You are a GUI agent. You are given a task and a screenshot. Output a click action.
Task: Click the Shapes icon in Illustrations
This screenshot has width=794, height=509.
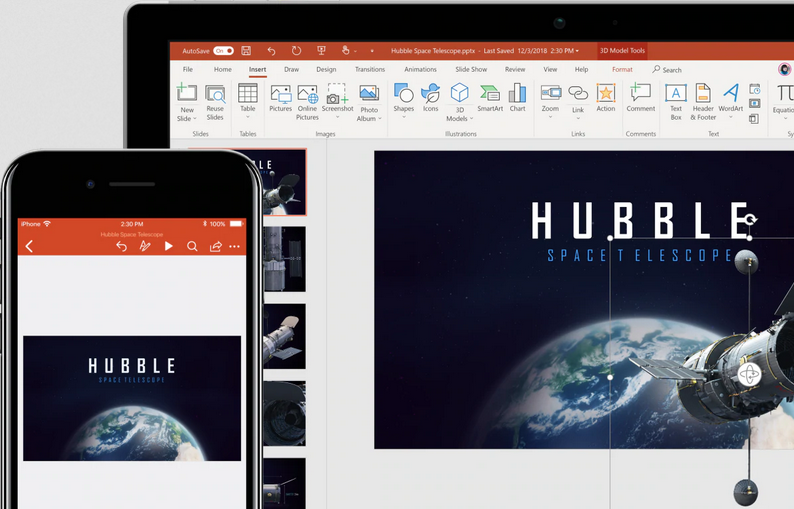(403, 98)
